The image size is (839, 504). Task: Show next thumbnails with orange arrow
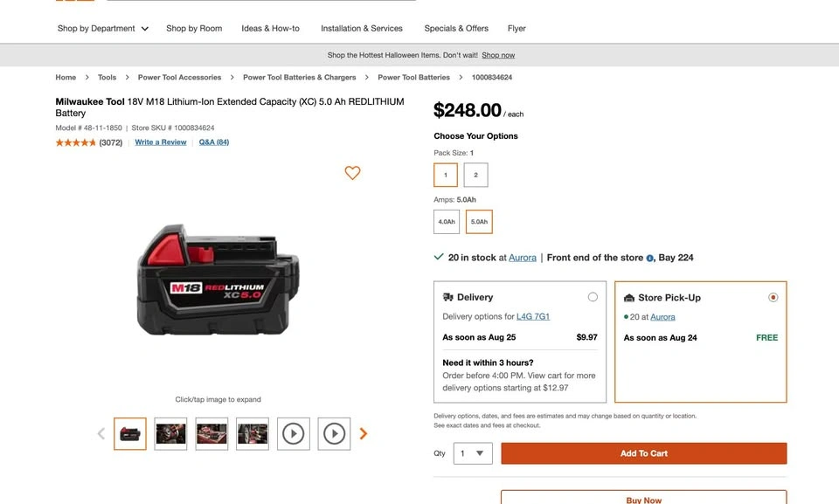pyautogui.click(x=364, y=433)
